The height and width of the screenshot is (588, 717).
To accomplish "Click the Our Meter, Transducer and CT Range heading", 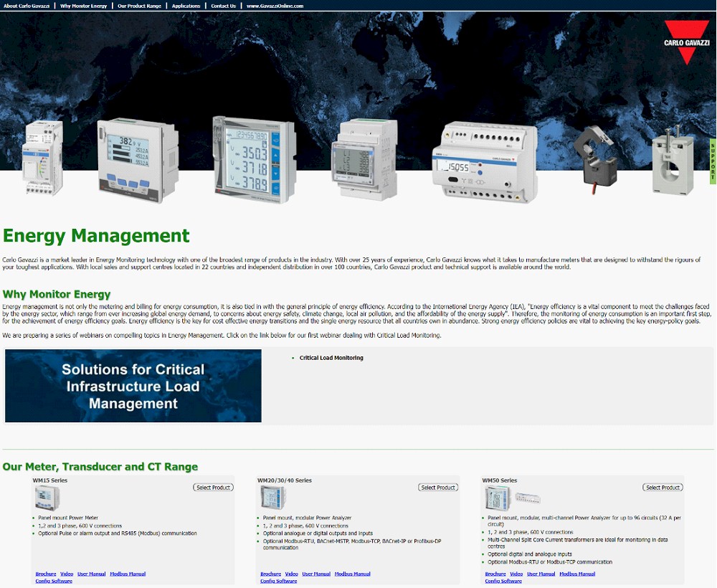I will 100,467.
